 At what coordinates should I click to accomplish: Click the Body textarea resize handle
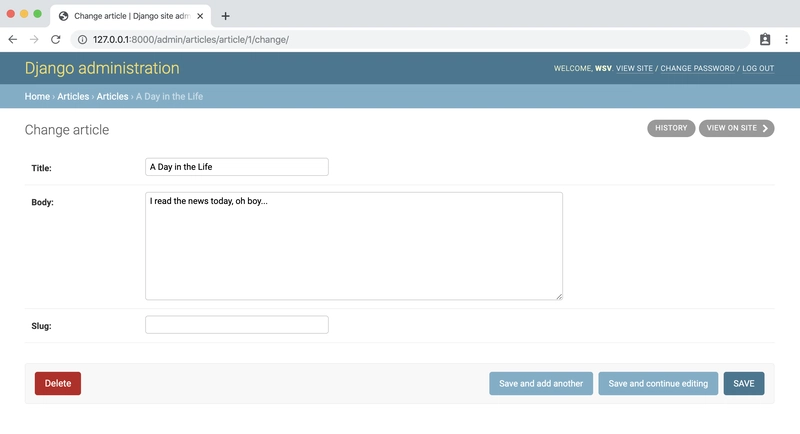[x=559, y=296]
